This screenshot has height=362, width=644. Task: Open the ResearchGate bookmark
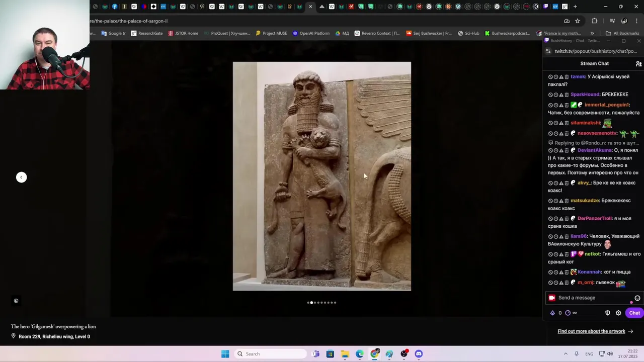[x=146, y=33]
